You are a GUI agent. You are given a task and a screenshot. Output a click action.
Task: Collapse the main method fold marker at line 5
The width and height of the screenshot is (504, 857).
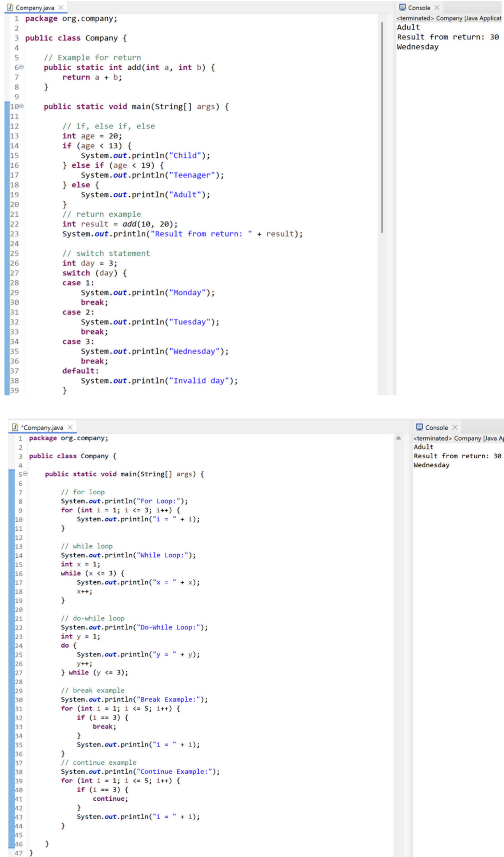tap(25, 474)
